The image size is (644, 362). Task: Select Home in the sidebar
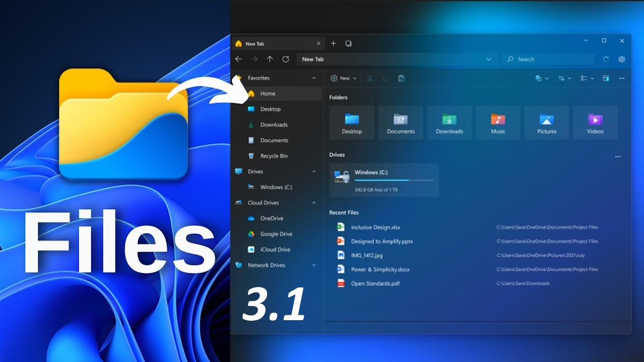coord(277,94)
